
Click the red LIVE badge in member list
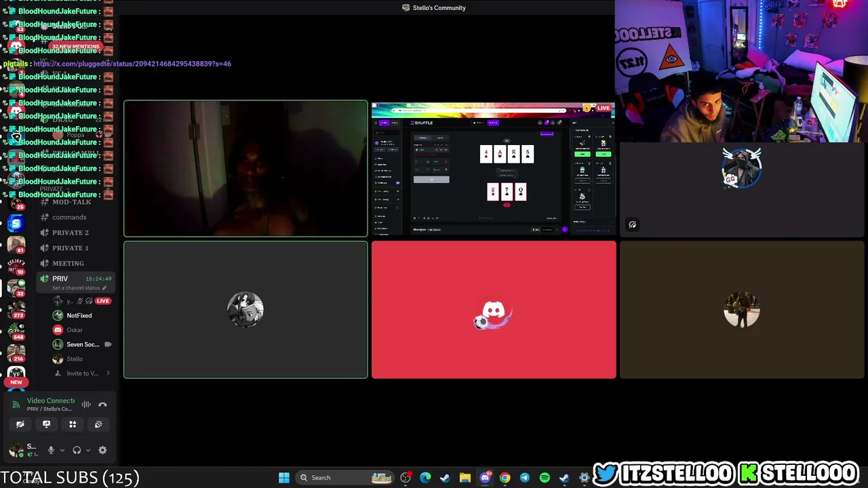pyautogui.click(x=102, y=301)
